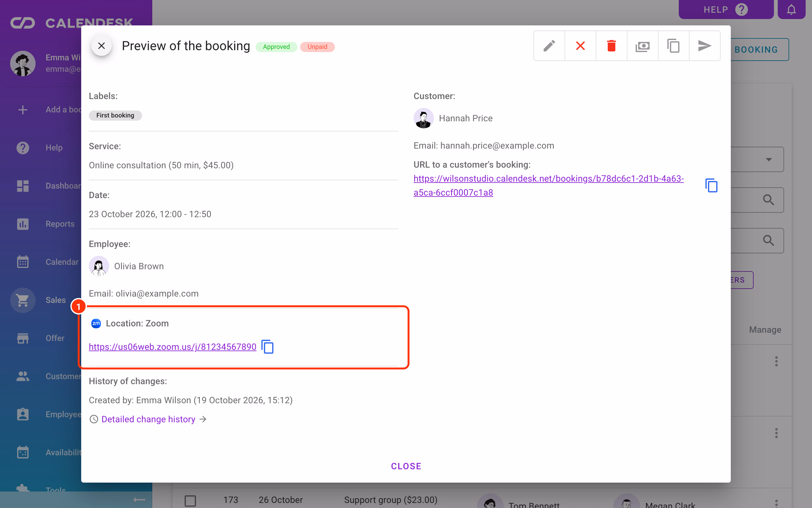
Task: Click the Employees badge icon in sidebar
Action: (x=23, y=414)
